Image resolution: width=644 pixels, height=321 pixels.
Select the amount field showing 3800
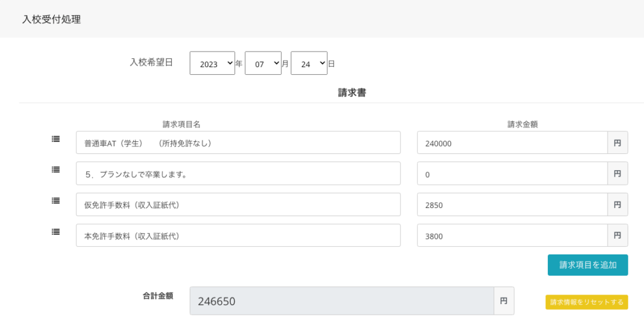click(512, 236)
